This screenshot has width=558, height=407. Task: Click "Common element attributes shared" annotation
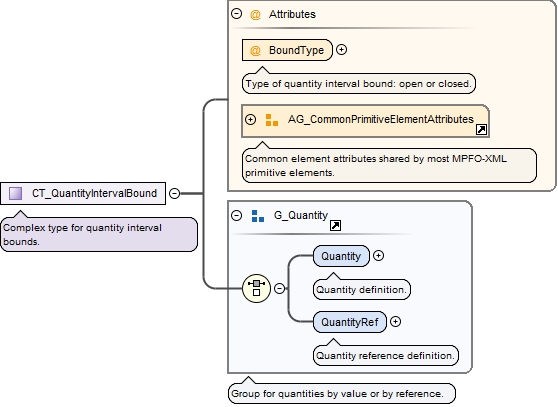(389, 165)
